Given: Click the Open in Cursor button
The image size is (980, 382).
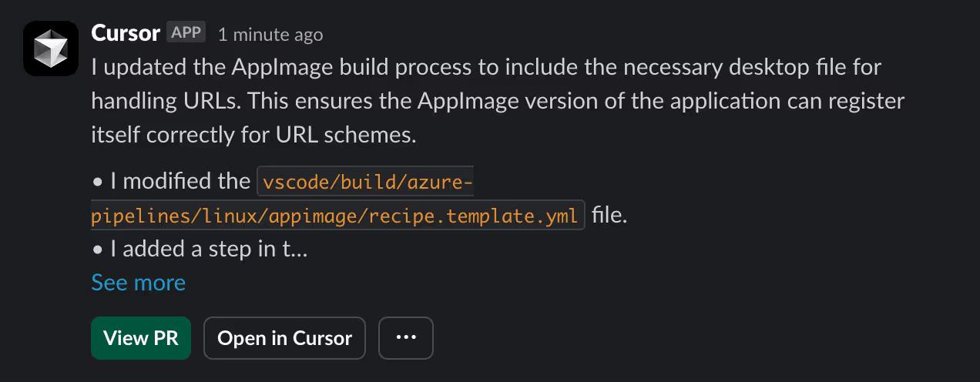Looking at the screenshot, I should click(284, 338).
